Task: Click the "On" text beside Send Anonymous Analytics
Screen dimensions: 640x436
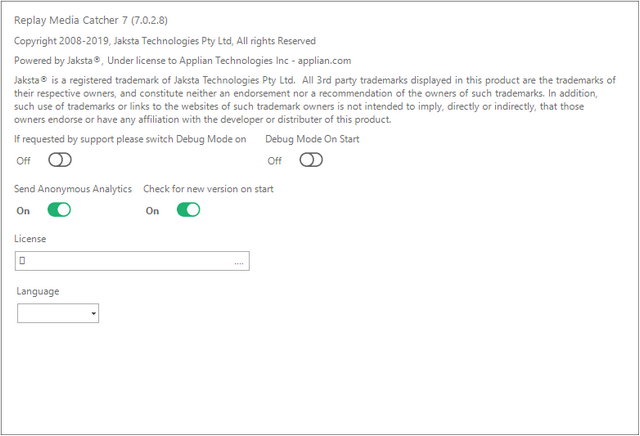Action: tap(23, 211)
